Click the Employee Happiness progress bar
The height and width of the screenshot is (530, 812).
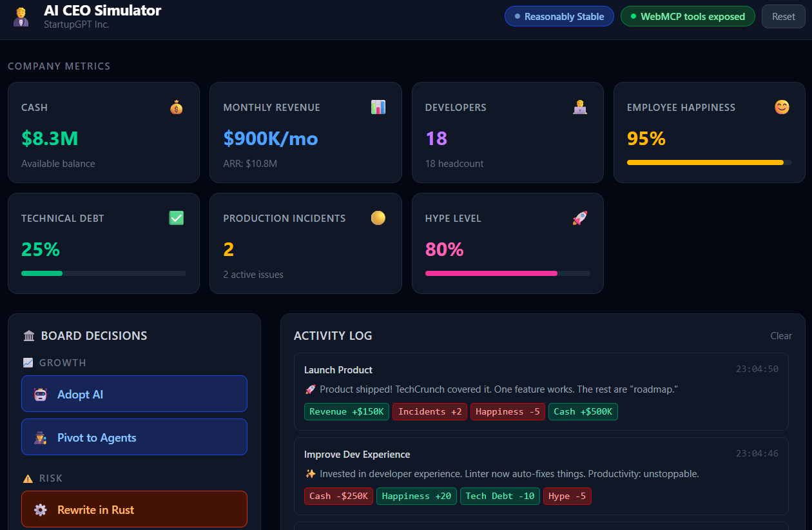tap(710, 162)
